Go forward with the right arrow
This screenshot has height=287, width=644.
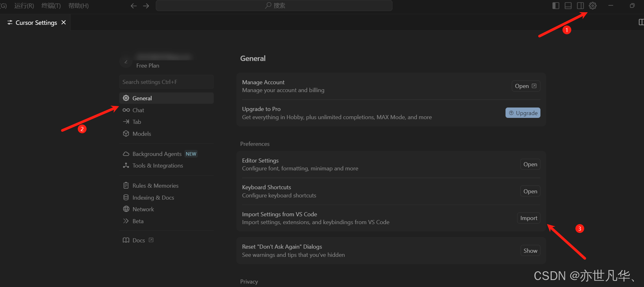(x=146, y=6)
